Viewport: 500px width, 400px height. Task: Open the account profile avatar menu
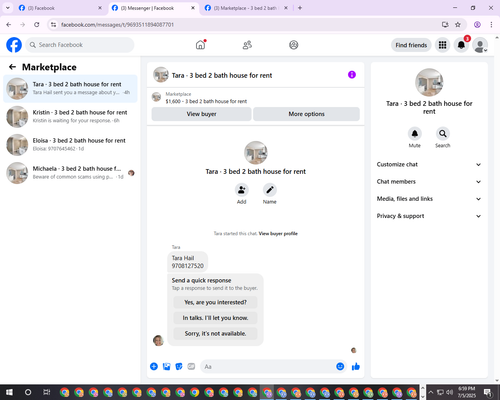coord(480,45)
